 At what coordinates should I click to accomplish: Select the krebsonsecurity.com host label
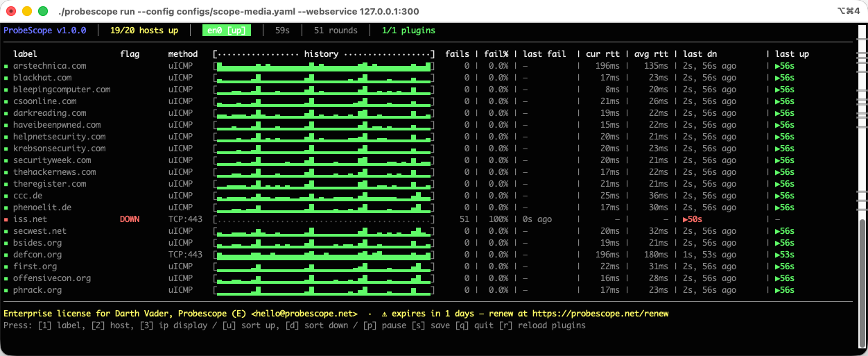[x=60, y=149]
